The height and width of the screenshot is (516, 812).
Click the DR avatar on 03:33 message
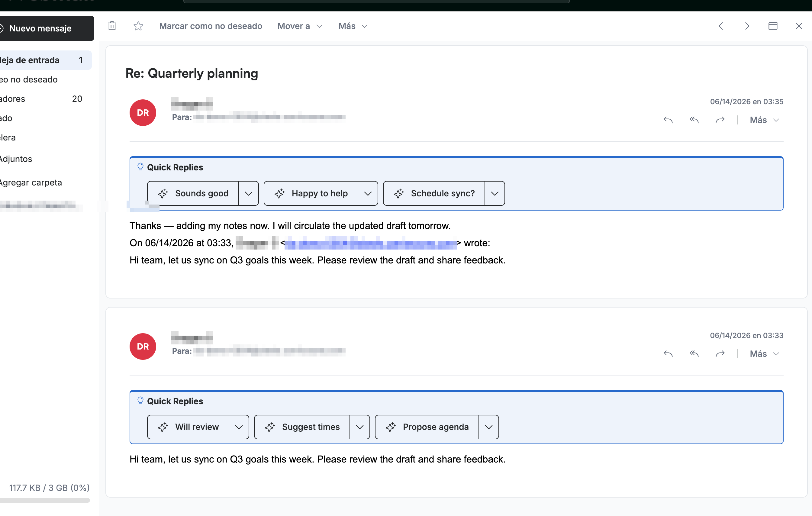click(143, 346)
